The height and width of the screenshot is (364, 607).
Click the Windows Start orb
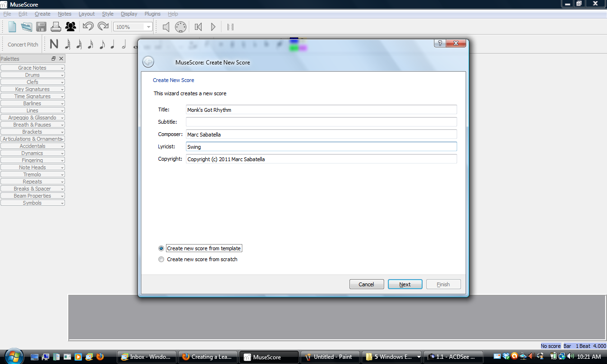coord(13,356)
